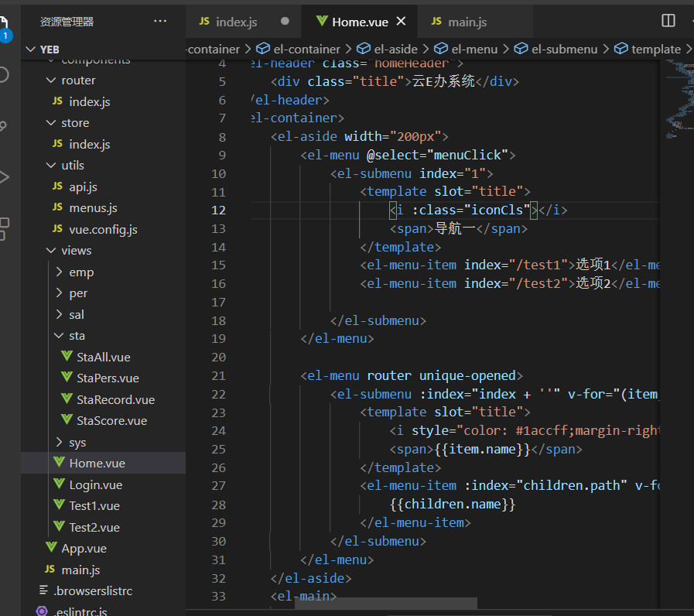Viewport: 694px width, 616px height.
Task: Click template breadcrumb
Action: [x=648, y=50]
